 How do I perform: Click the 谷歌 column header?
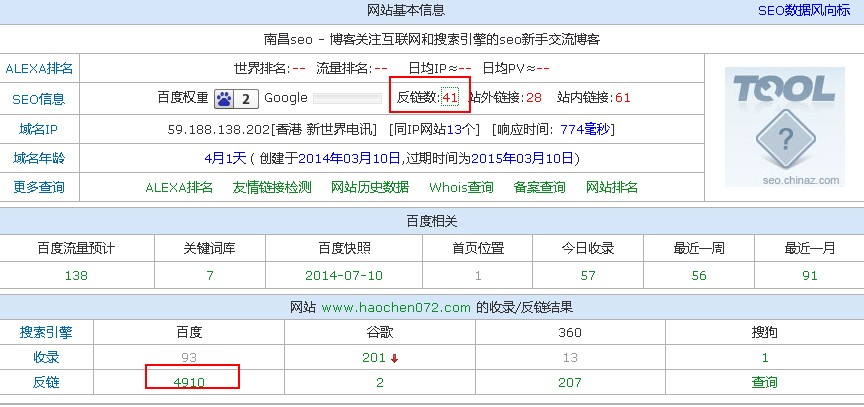pyautogui.click(x=380, y=333)
